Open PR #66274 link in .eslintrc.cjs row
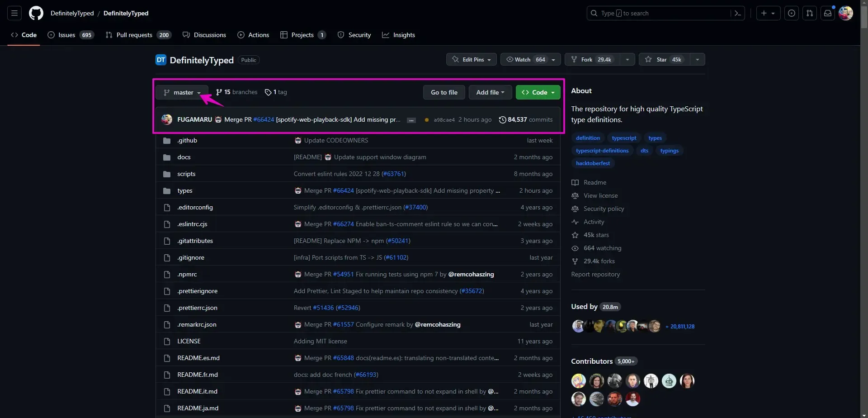Image resolution: width=868 pixels, height=418 pixels. point(343,224)
